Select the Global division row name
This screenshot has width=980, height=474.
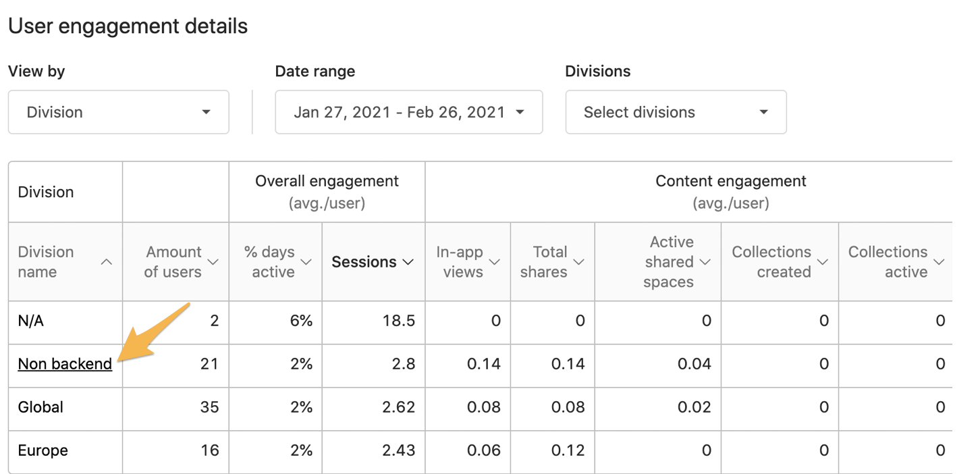[40, 407]
